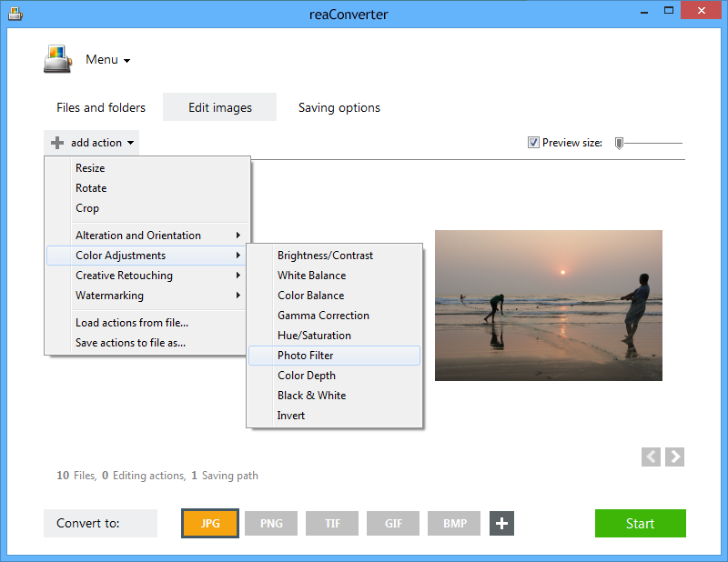Click the 10 Files status text
The width and height of the screenshot is (728, 562).
click(76, 476)
